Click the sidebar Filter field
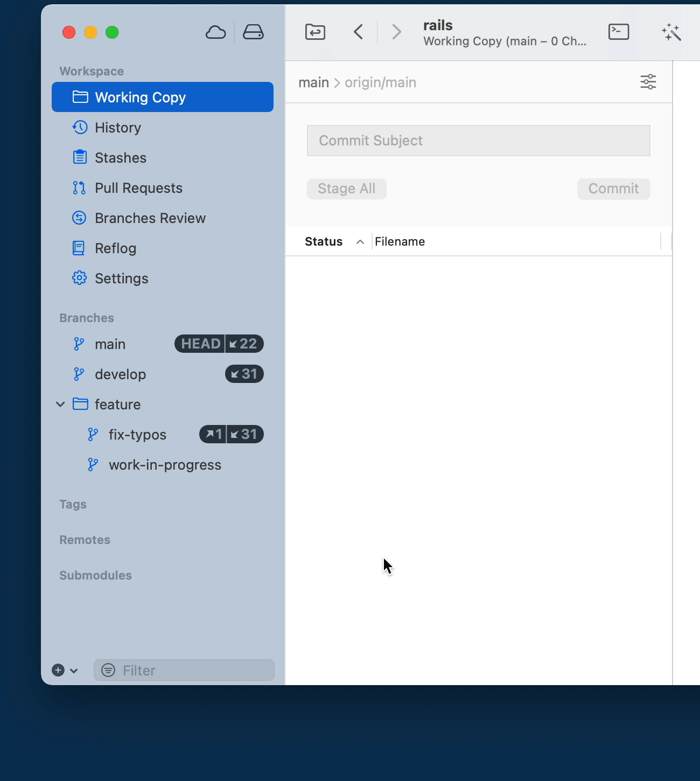This screenshot has width=700, height=781. tap(191, 670)
